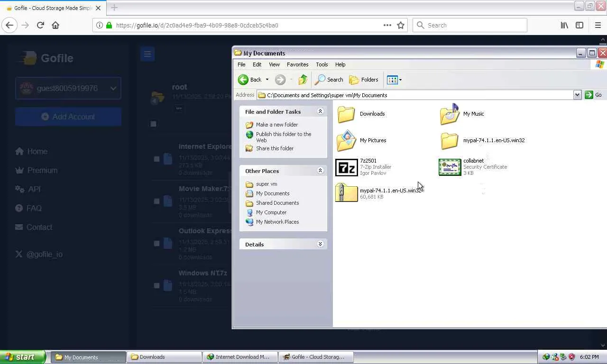This screenshot has height=364, width=607.
Task: Open the guest8005919976 account dropdown
Action: point(68,88)
